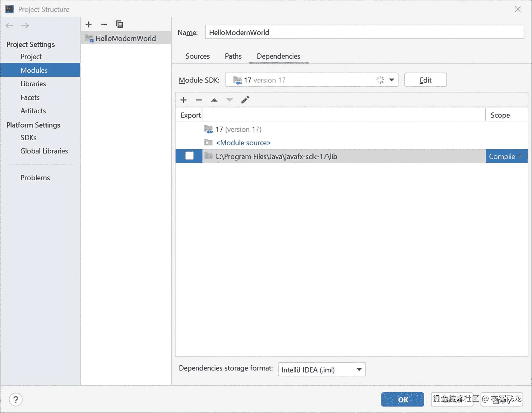532x413 pixels.
Task: Remove the selected dependency
Action: coord(199,100)
